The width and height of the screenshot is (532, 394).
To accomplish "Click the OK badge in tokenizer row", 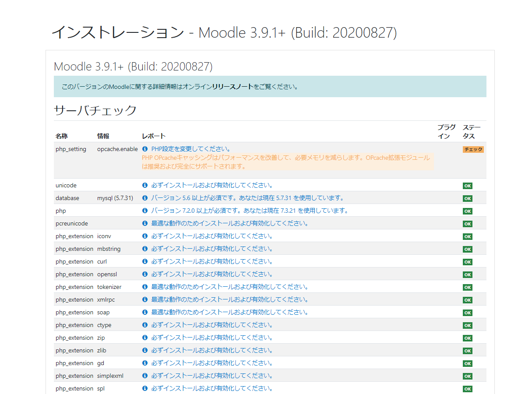I will [468, 287].
